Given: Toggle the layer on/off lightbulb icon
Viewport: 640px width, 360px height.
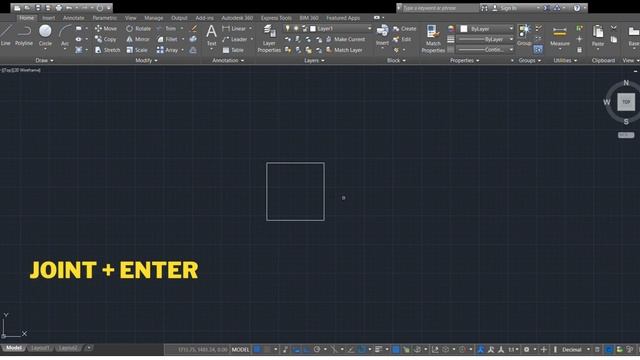Looking at the screenshot, I should coord(287,28).
